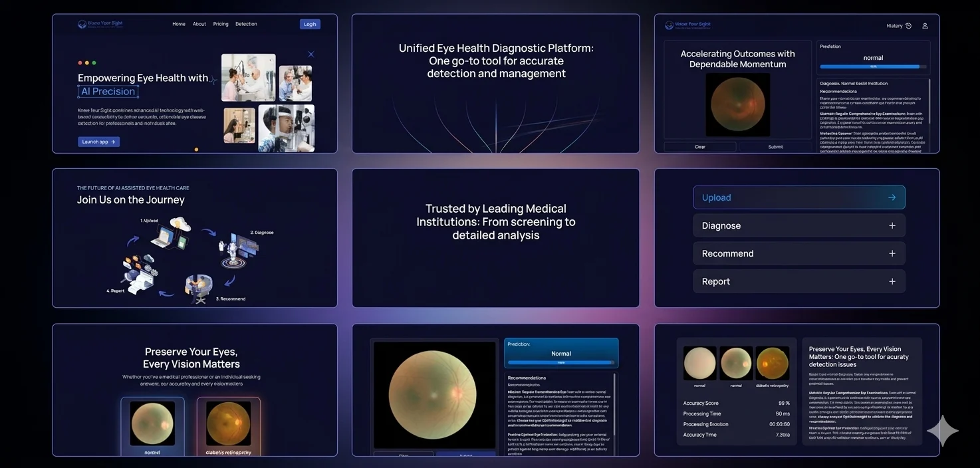Image resolution: width=980 pixels, height=468 pixels.
Task: Go to the Home nav item
Action: click(x=179, y=24)
